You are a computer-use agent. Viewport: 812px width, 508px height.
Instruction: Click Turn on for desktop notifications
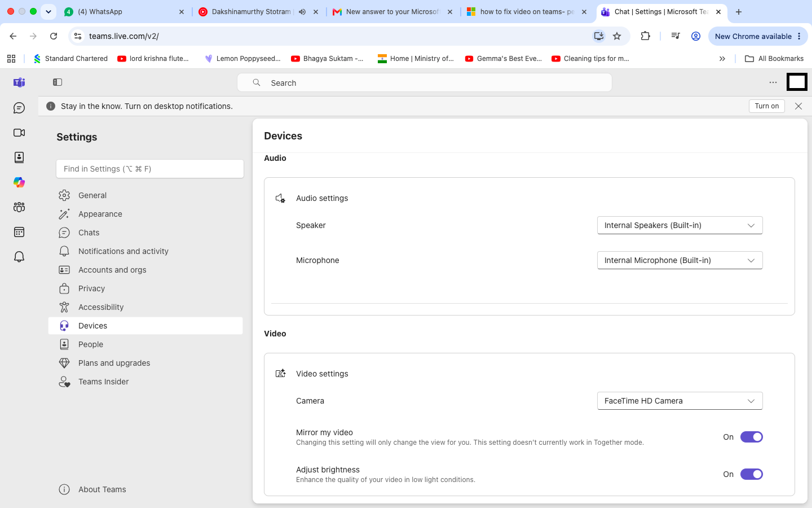[x=767, y=106]
